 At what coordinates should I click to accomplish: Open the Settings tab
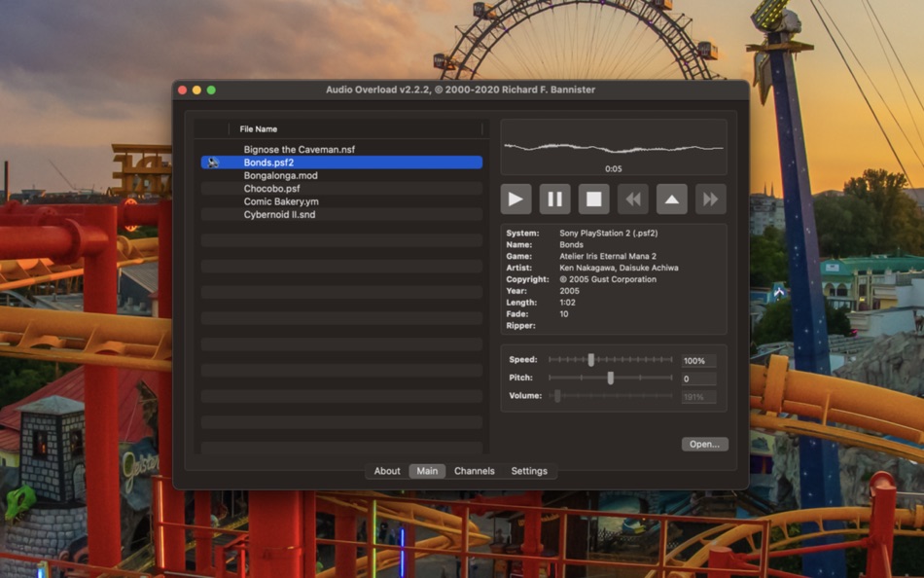click(x=529, y=471)
